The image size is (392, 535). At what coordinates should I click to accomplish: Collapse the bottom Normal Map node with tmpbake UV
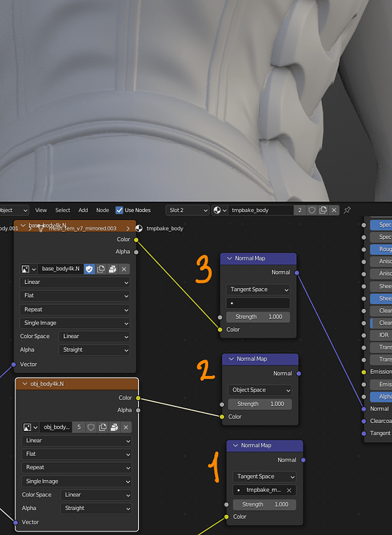point(235,446)
